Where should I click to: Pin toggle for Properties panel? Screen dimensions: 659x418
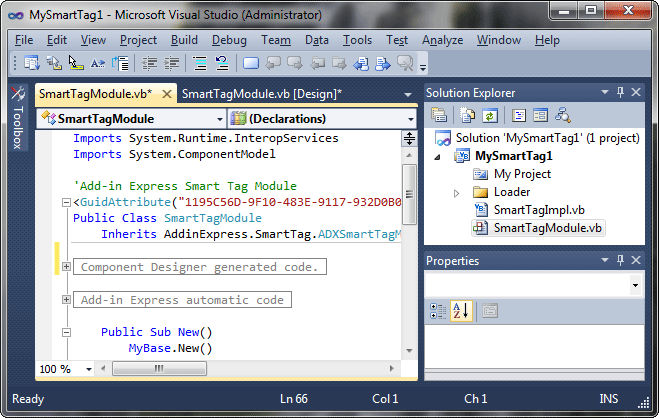coord(620,260)
